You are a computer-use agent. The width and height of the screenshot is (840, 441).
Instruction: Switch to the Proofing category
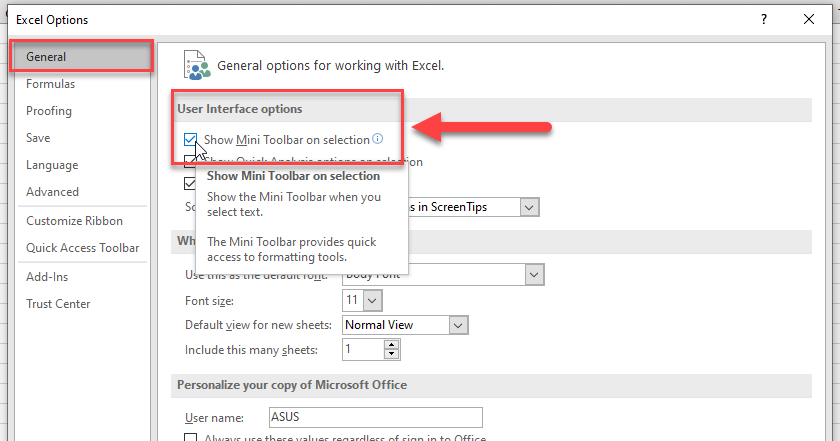(x=49, y=111)
